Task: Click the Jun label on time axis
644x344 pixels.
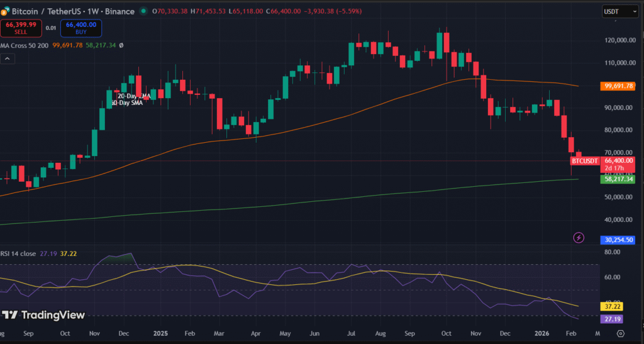Action: click(314, 333)
